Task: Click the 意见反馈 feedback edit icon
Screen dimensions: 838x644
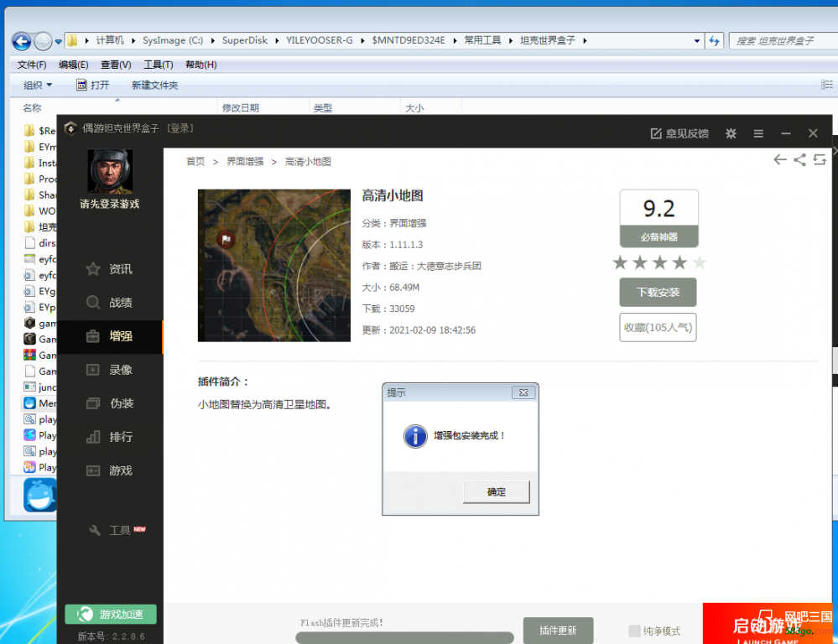Action: 656,133
